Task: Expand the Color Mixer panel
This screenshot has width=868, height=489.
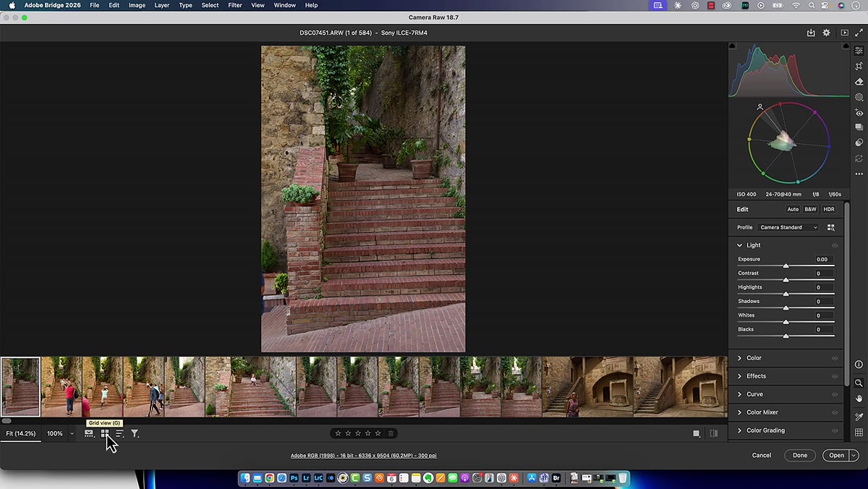Action: (739, 412)
